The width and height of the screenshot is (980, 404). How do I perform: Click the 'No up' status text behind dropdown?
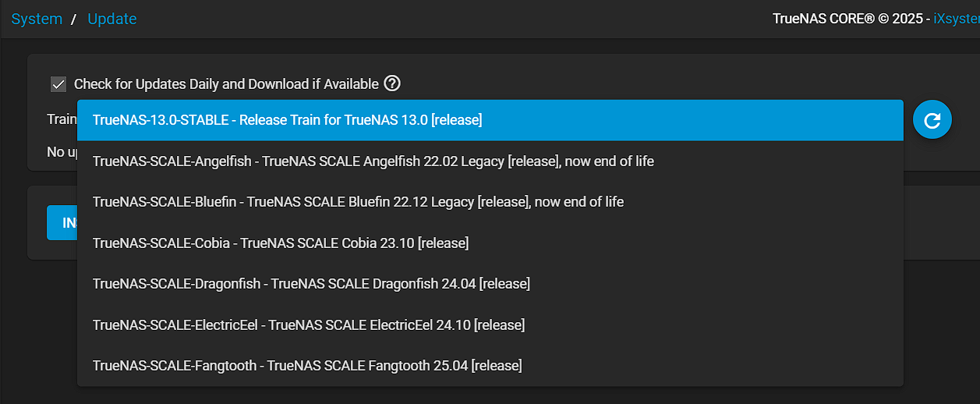click(x=62, y=152)
